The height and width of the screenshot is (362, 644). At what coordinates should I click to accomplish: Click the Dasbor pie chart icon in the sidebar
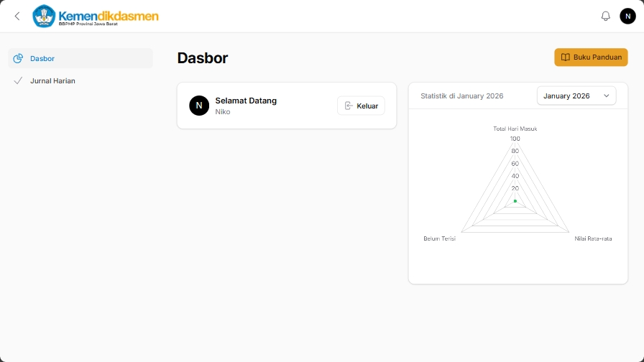18,58
